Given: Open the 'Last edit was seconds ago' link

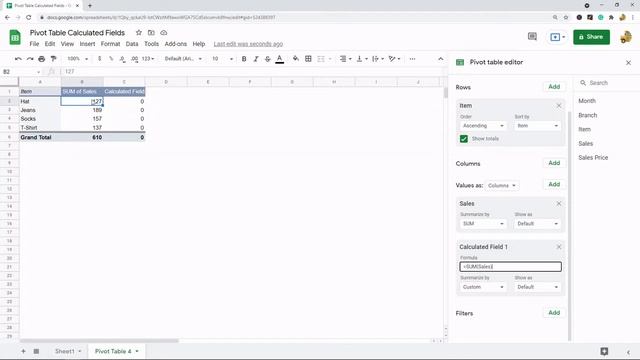Looking at the screenshot, I should (x=248, y=44).
